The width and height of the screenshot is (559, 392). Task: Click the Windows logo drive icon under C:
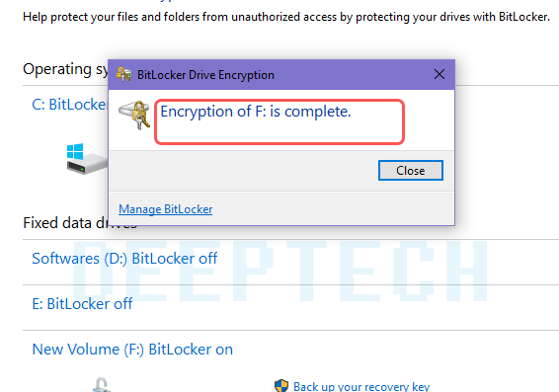click(87, 159)
